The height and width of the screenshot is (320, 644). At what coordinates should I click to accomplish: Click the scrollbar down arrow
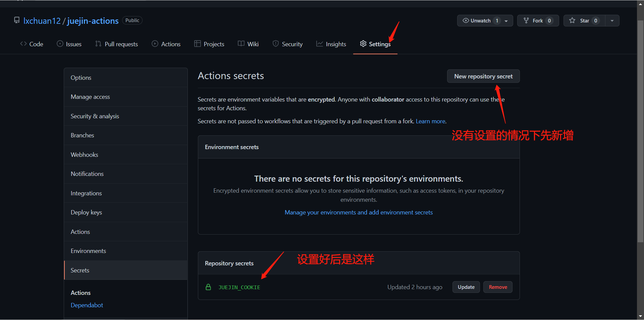[x=641, y=316]
